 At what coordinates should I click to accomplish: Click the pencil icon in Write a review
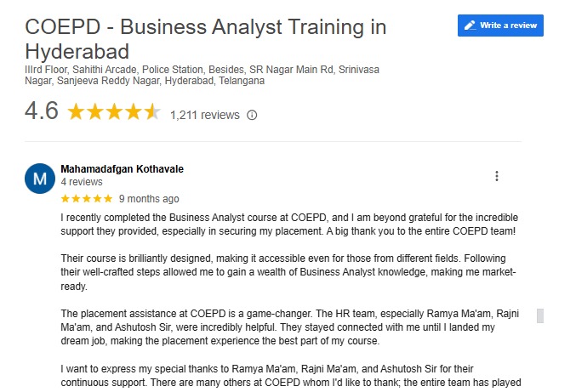point(469,26)
